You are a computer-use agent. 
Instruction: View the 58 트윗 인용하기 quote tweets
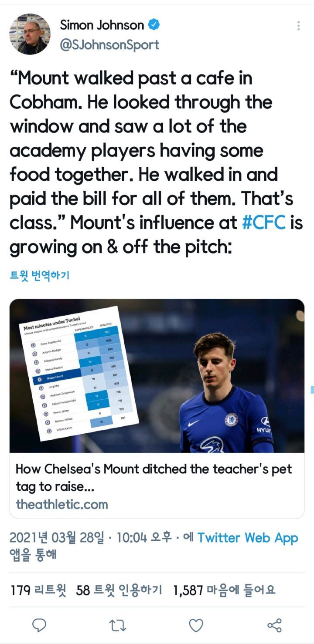click(119, 590)
